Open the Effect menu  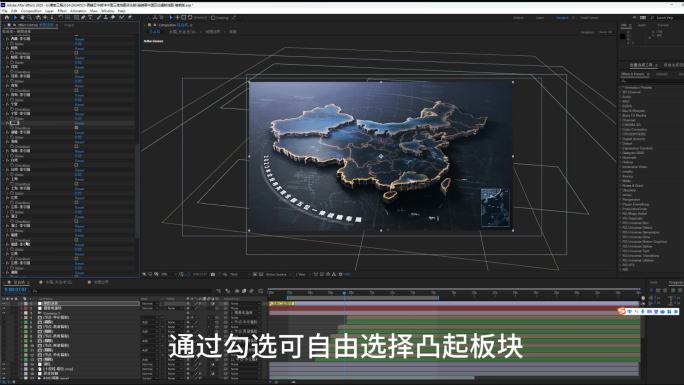pos(62,10)
